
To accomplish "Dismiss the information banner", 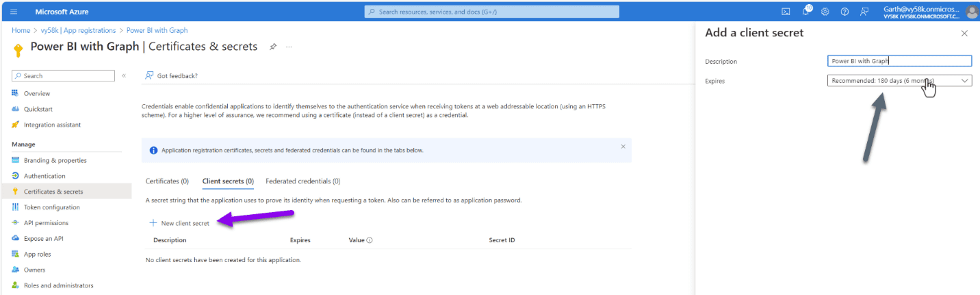I will click(x=623, y=146).
